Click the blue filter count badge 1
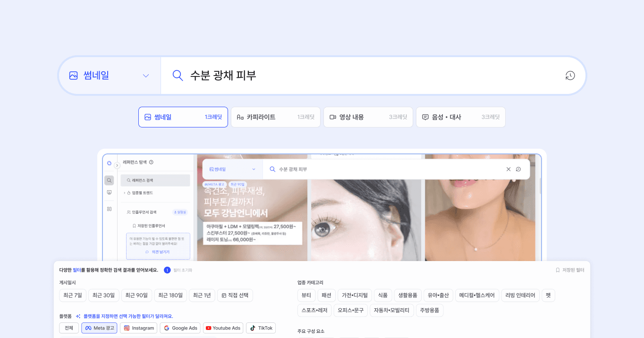 (x=167, y=270)
